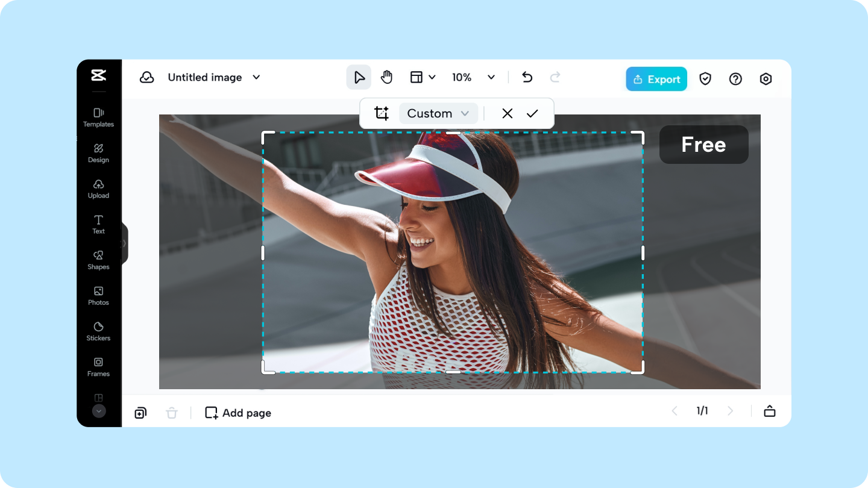Viewport: 868px width, 488px height.
Task: Click the top-left crop corner handle
Action: pyautogui.click(x=268, y=137)
